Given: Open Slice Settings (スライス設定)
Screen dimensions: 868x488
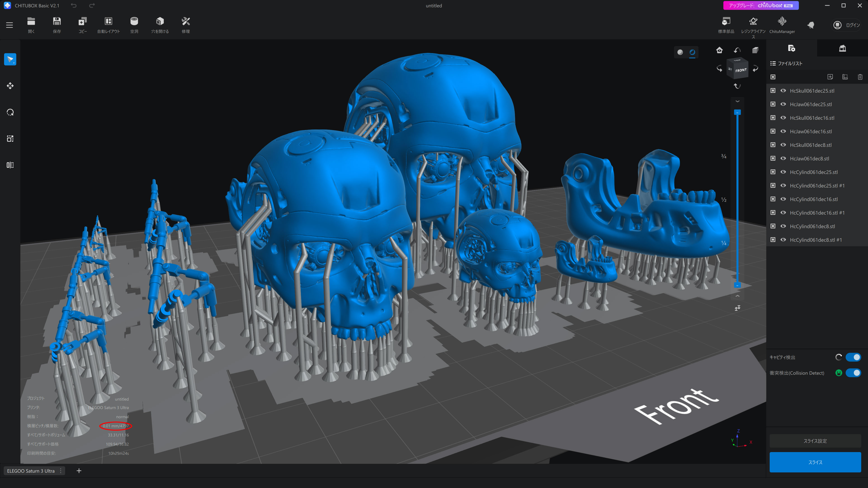Looking at the screenshot, I should tap(815, 441).
